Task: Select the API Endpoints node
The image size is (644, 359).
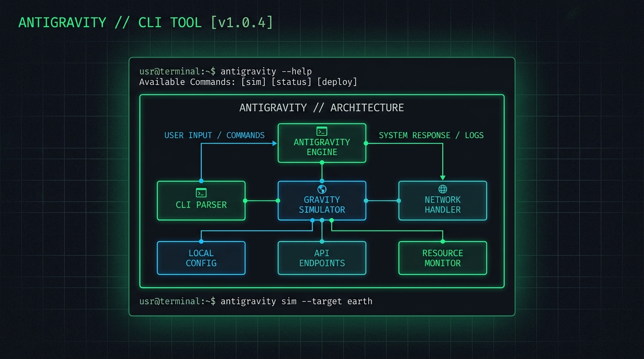Action: point(322,258)
